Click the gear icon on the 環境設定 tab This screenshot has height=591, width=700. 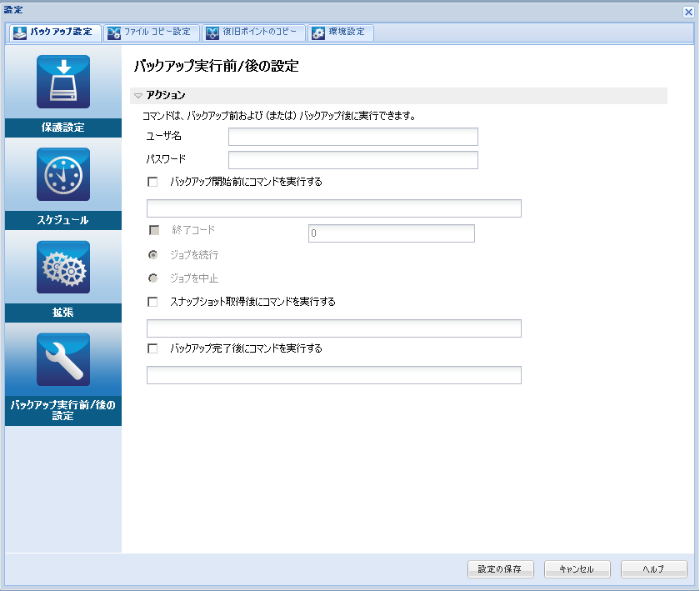[317, 33]
